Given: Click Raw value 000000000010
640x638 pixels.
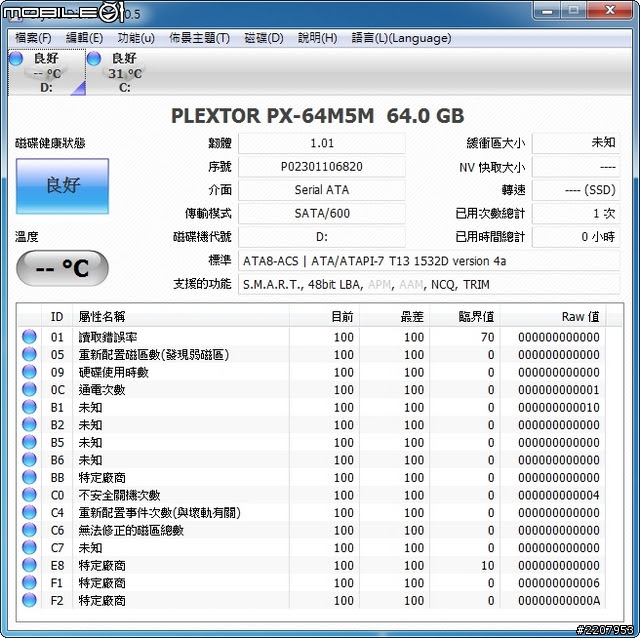Looking at the screenshot, I should (559, 407).
